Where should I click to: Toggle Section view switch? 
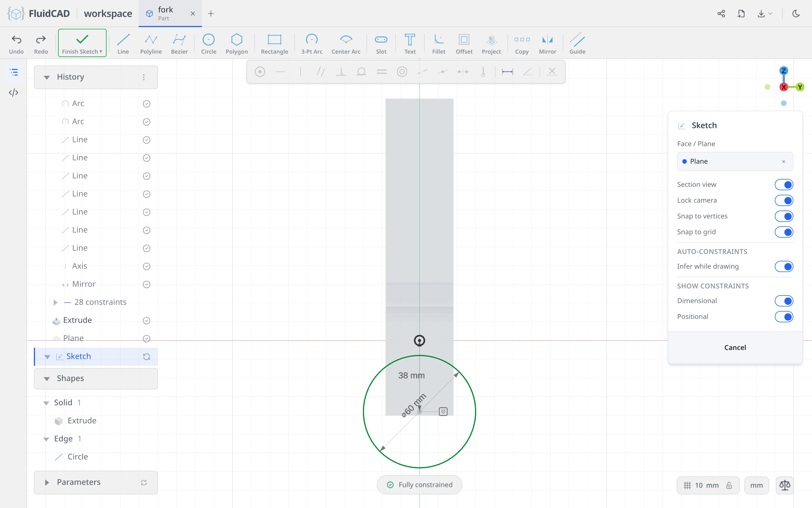(x=784, y=185)
